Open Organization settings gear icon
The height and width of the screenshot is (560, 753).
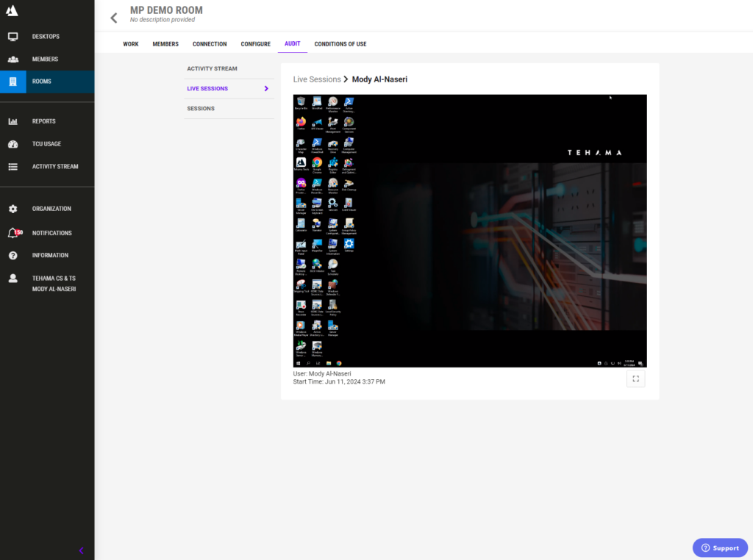click(13, 209)
